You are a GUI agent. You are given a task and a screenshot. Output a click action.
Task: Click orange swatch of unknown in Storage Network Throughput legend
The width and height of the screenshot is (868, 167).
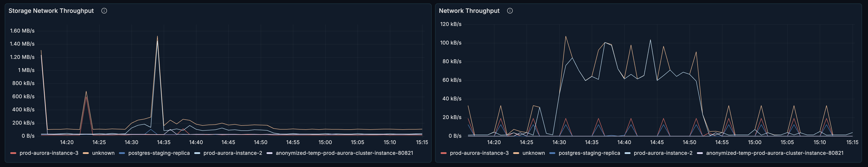coord(86,153)
